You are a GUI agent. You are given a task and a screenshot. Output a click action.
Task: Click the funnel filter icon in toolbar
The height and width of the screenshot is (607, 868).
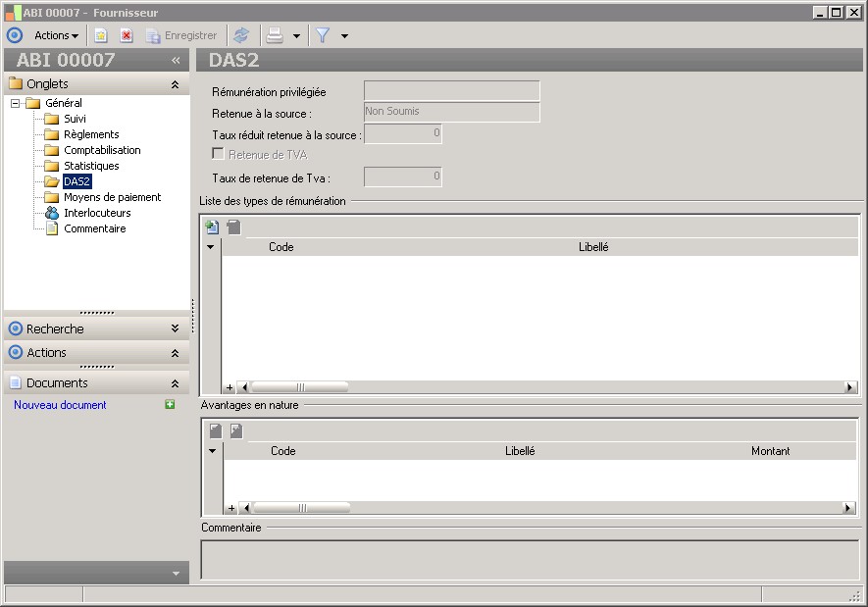click(322, 35)
